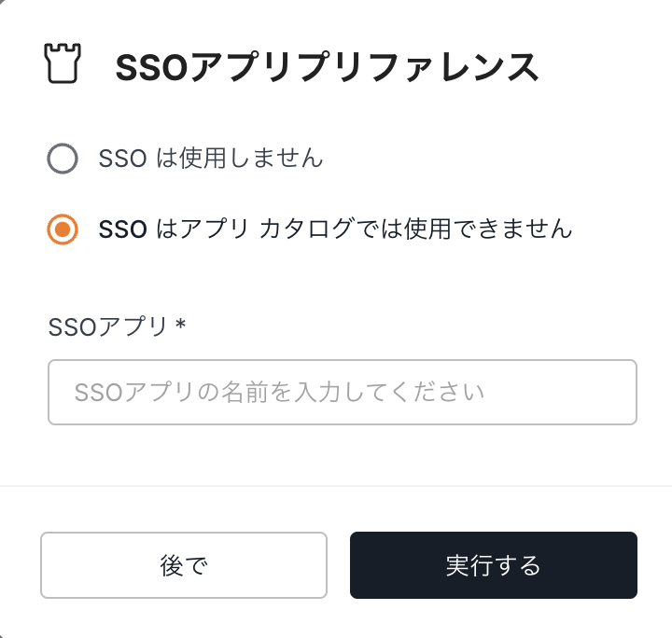672x638 pixels.
Task: Select the 'SSO は使用しません' radio button
Action: (x=63, y=159)
